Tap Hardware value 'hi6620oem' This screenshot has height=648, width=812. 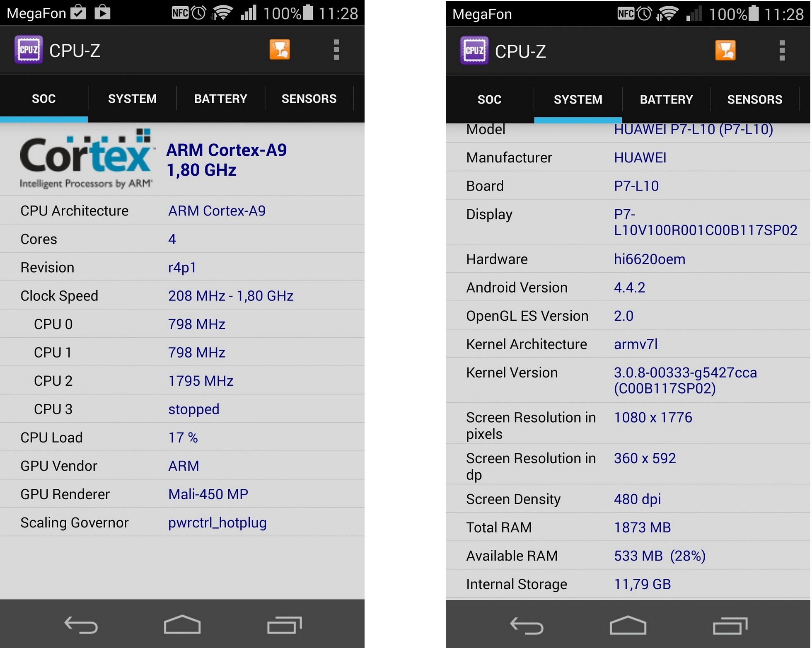click(x=649, y=259)
